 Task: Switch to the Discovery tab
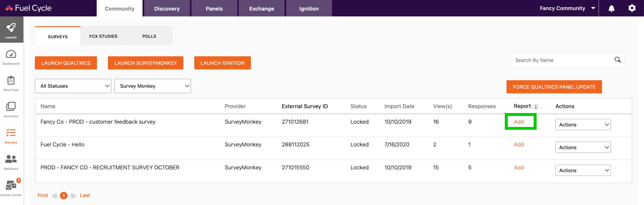tap(167, 8)
